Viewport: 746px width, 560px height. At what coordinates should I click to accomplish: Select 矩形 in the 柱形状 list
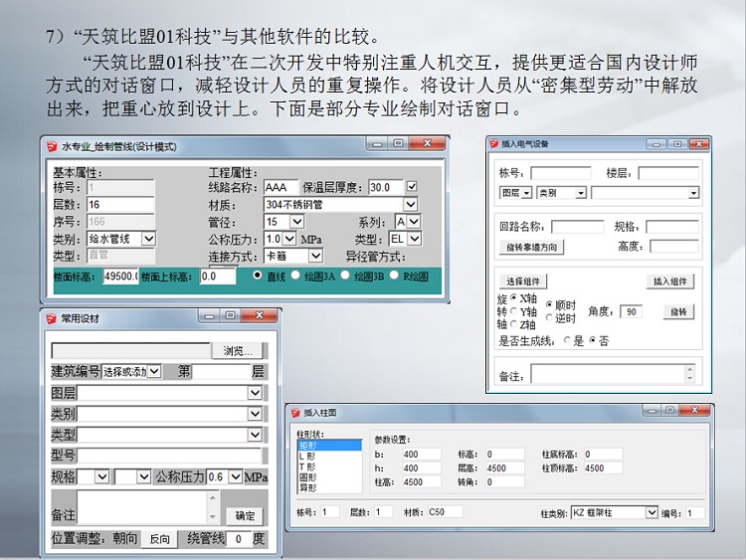point(329,446)
